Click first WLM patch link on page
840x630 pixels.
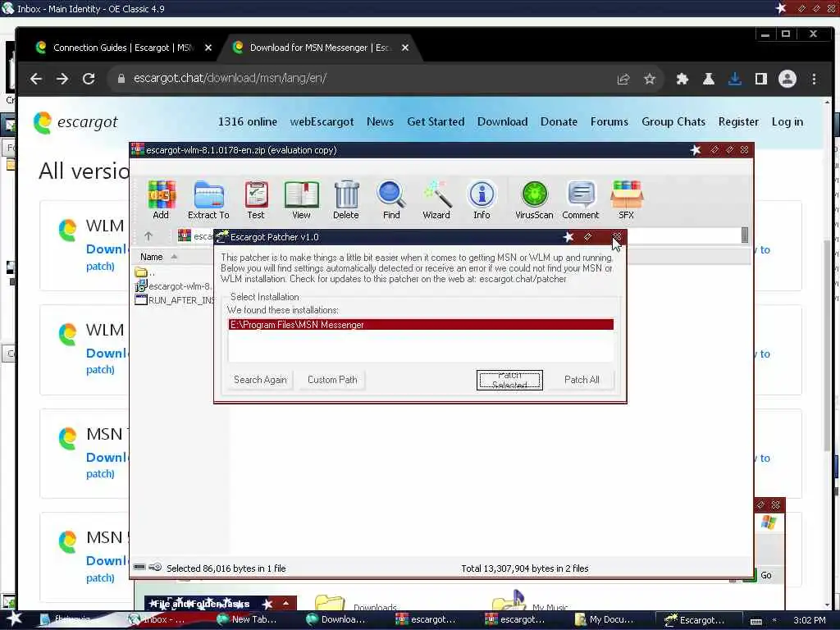(x=100, y=267)
